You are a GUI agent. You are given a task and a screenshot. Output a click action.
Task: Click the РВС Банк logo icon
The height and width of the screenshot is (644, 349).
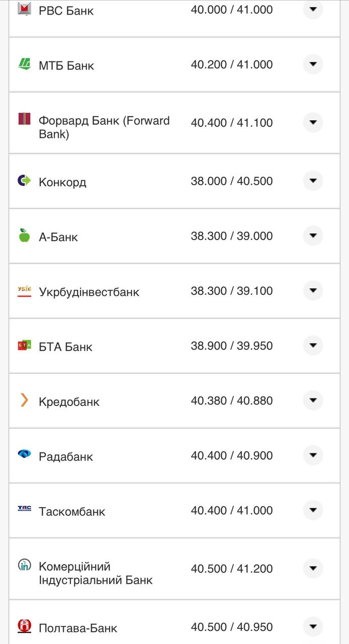coord(24,9)
